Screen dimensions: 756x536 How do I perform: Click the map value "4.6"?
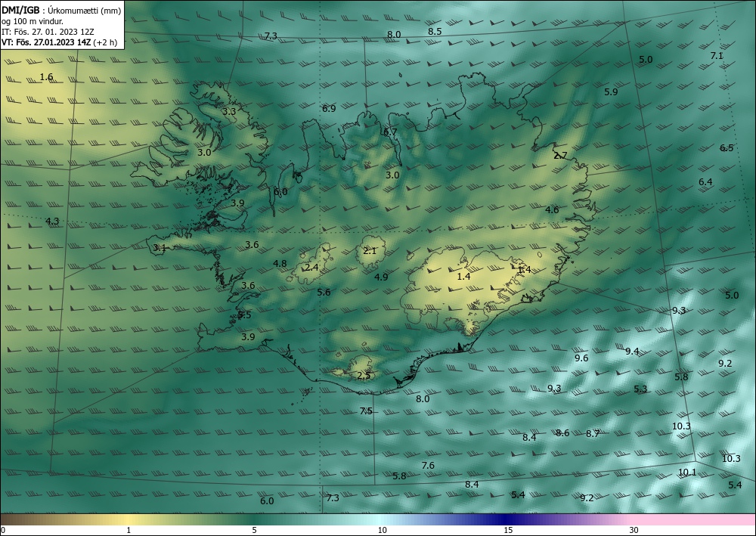point(552,210)
